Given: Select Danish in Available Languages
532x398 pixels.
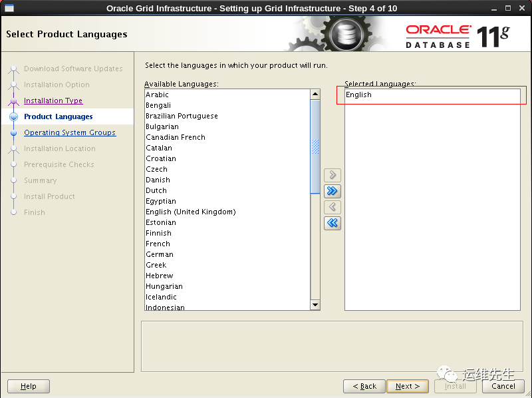Looking at the screenshot, I should point(227,180).
